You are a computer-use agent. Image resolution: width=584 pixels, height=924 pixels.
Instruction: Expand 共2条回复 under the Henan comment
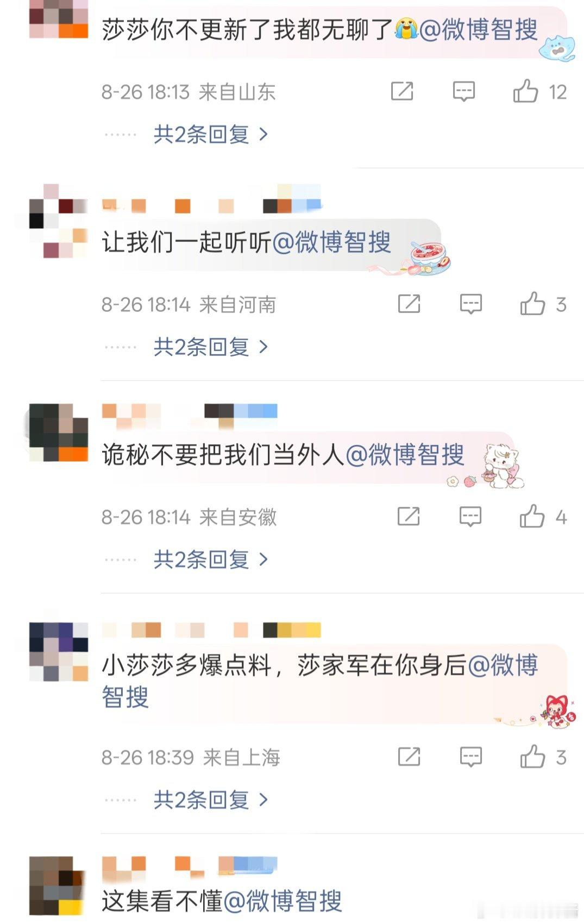(x=211, y=347)
